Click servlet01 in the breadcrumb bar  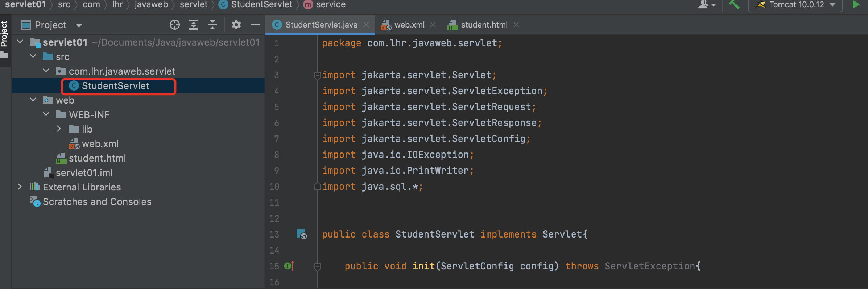pos(25,4)
